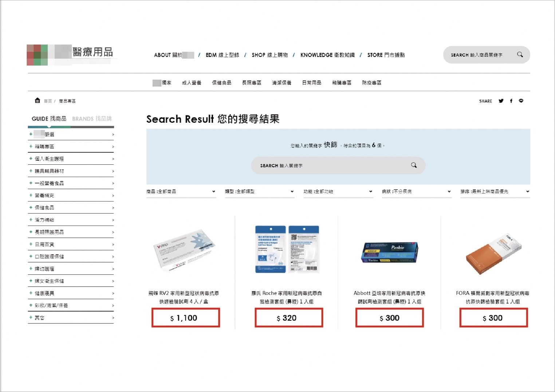Expand the 營養補充 sidebar category
This screenshot has width=555, height=392.
71,196
